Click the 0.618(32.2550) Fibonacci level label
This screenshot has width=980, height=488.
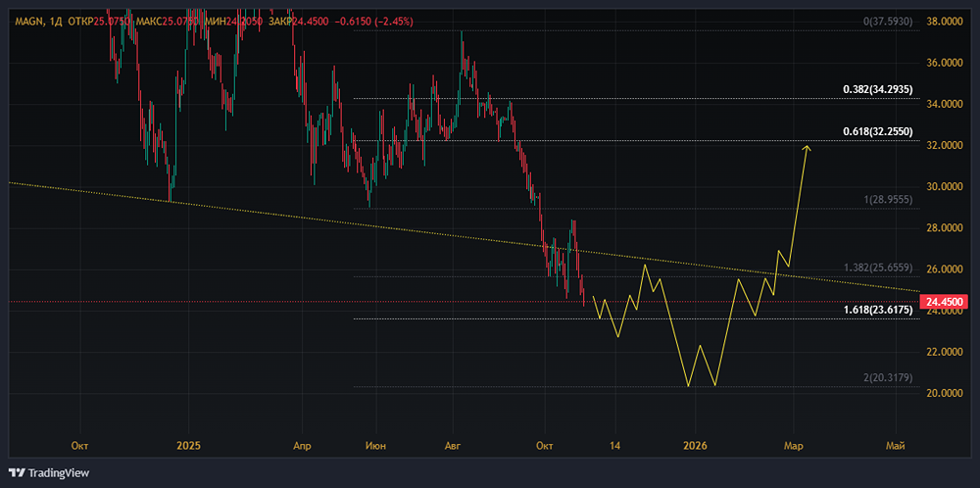coord(878,132)
